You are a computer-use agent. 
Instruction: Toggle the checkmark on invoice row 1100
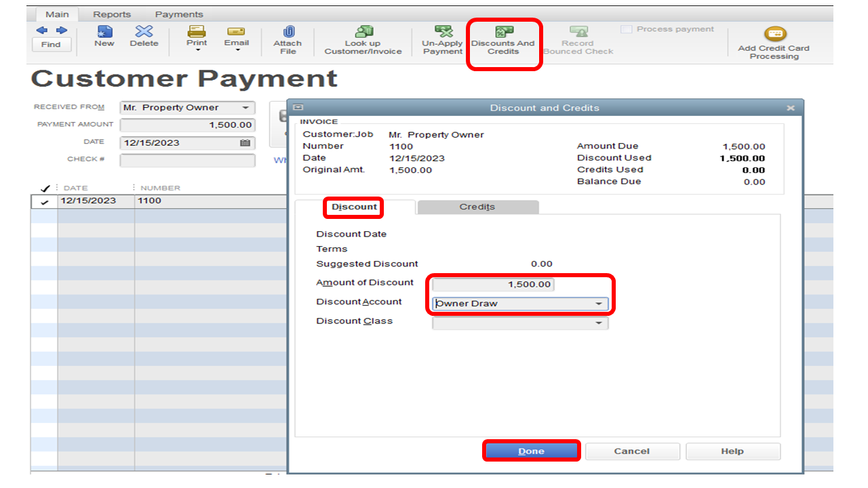(x=44, y=200)
